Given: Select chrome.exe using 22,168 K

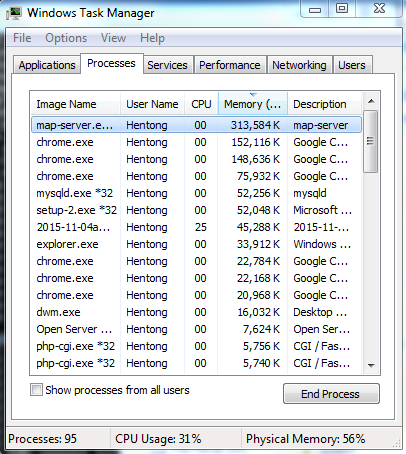Looking at the screenshot, I should [x=196, y=278].
